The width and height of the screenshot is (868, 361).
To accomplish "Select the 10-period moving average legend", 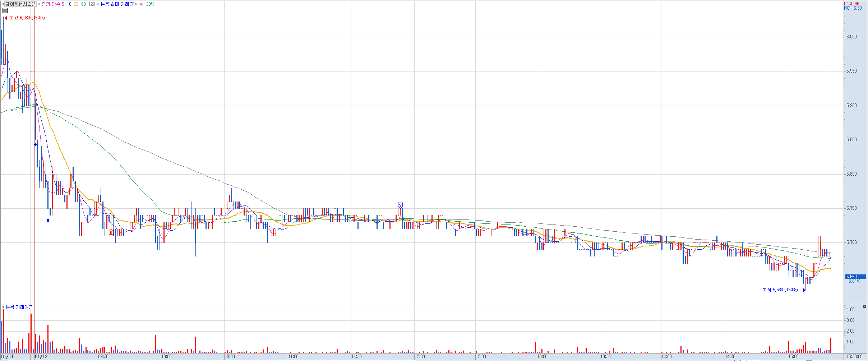I will (x=69, y=4).
